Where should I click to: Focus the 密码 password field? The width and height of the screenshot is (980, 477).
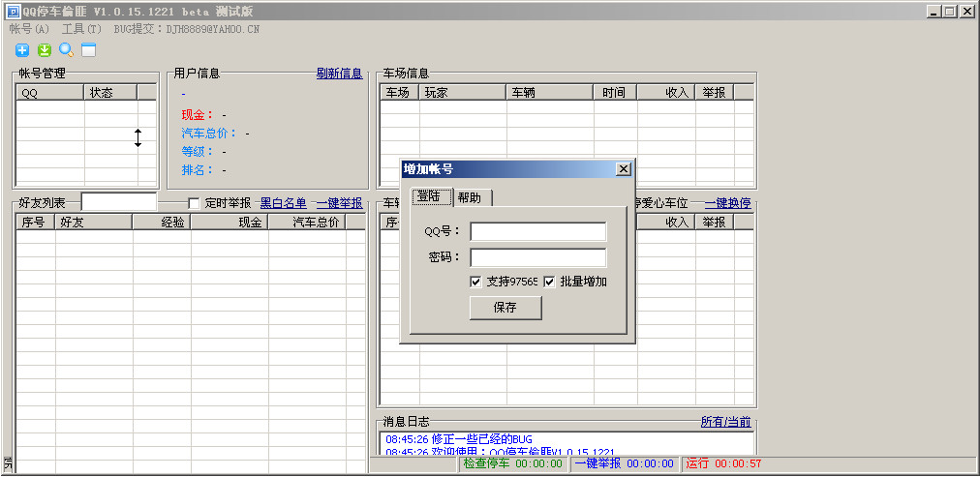pos(538,257)
